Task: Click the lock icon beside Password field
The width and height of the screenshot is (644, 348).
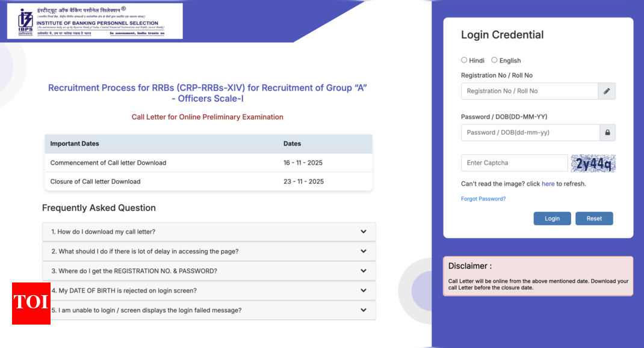Action: (607, 132)
